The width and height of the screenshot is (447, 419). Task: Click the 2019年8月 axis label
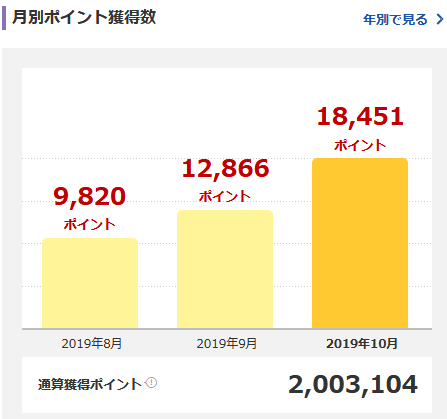point(92,343)
